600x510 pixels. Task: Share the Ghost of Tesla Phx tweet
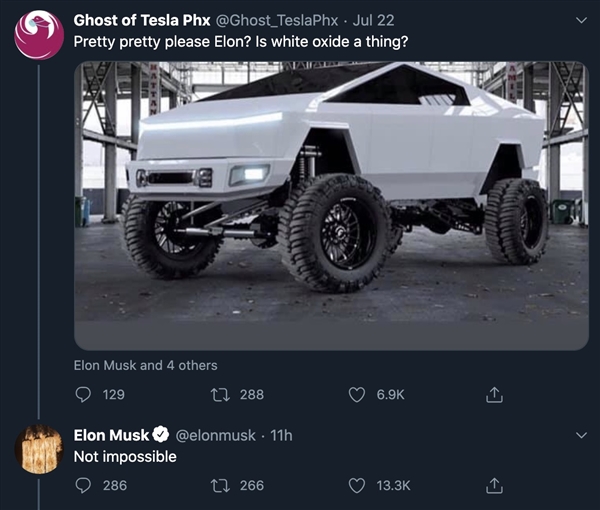pos(492,395)
